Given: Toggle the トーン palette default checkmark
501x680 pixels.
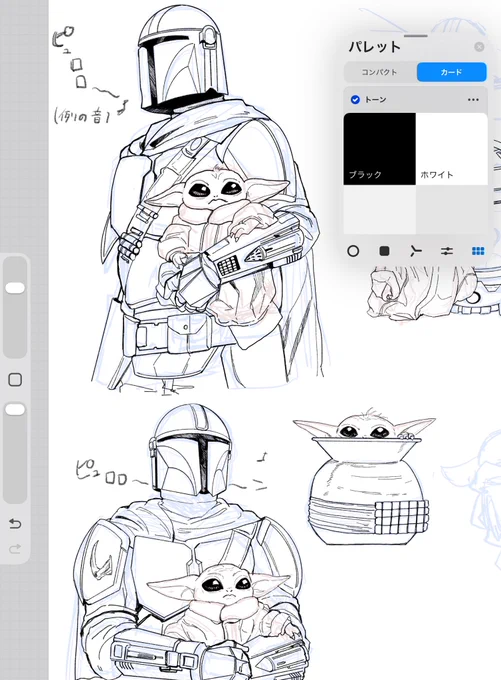Looking at the screenshot, I should (x=355, y=100).
